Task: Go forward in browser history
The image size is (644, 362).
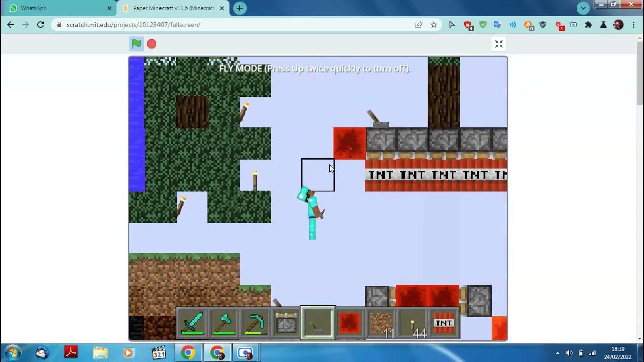Action: [26, 25]
